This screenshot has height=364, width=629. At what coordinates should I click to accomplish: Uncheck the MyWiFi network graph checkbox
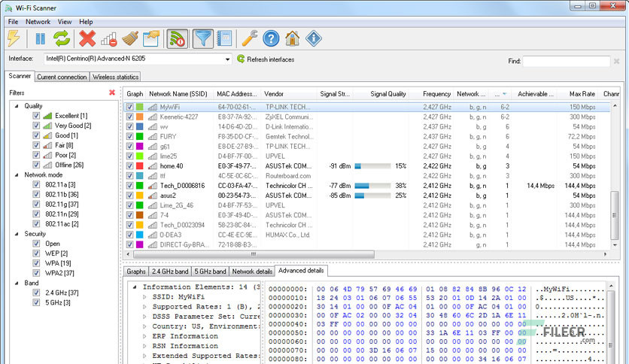point(129,107)
